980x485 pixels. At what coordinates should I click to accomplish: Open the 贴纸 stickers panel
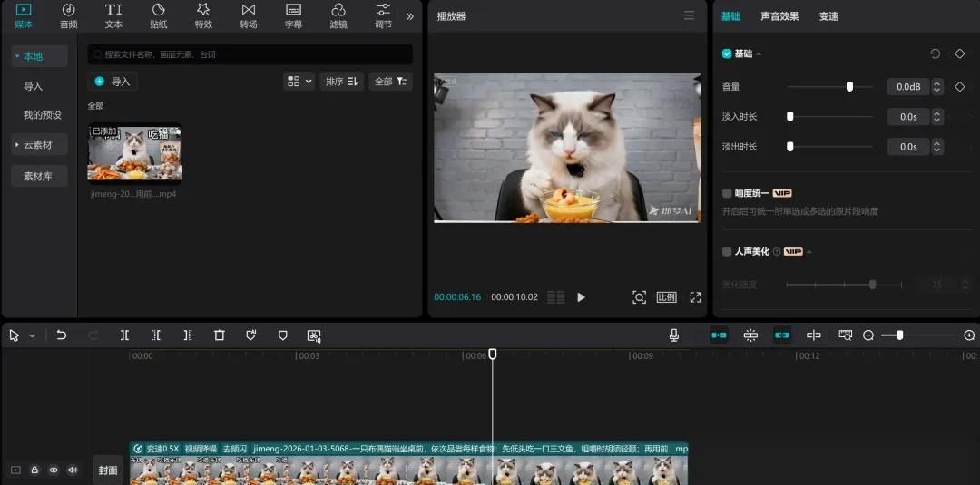point(159,15)
